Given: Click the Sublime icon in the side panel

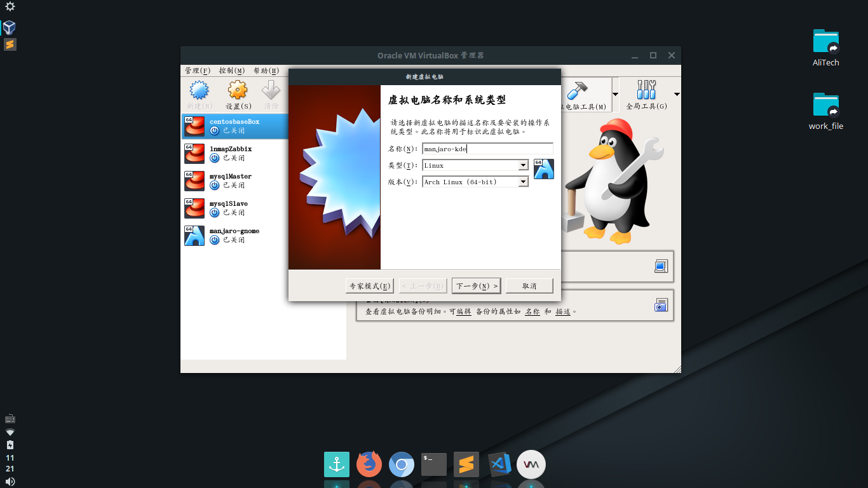Looking at the screenshot, I should (10, 44).
